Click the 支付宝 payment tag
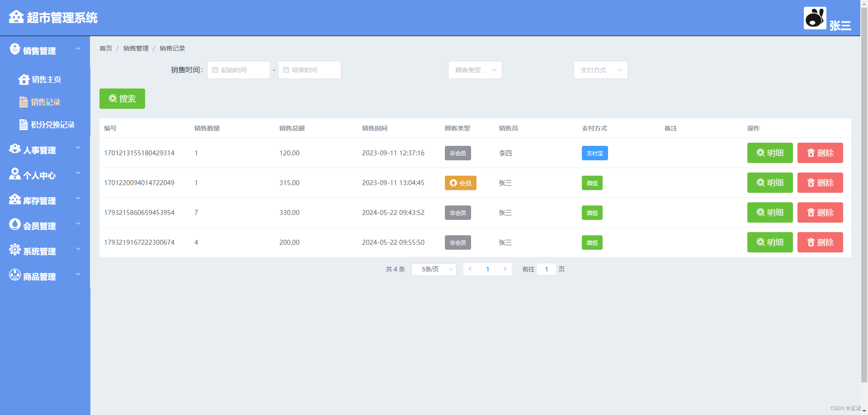868x415 pixels. tap(595, 153)
